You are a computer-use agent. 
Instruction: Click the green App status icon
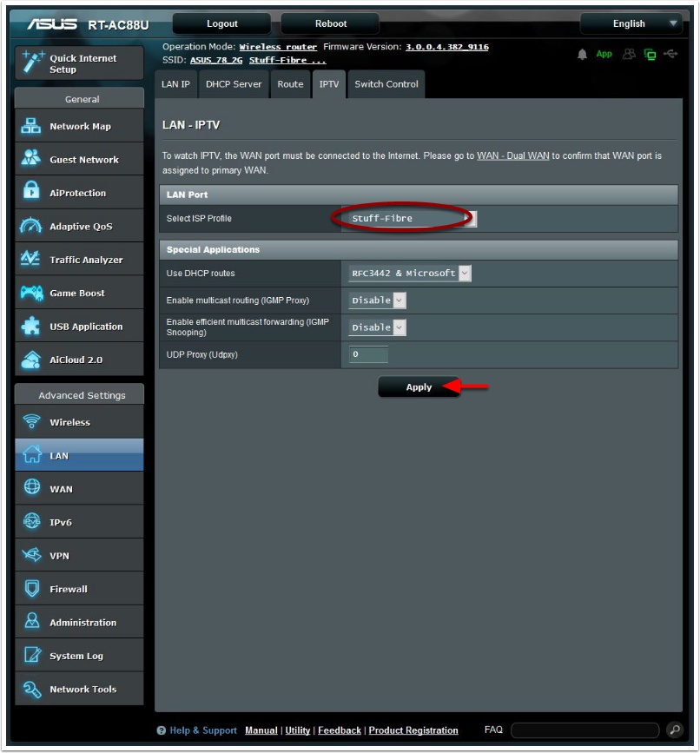(x=604, y=54)
